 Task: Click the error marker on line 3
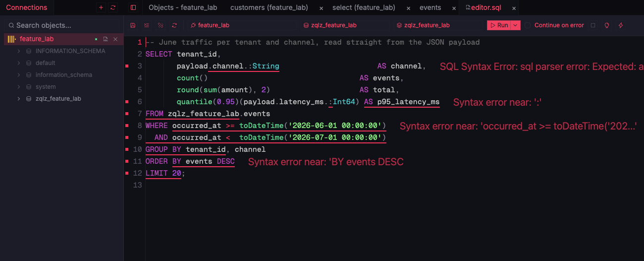click(127, 66)
